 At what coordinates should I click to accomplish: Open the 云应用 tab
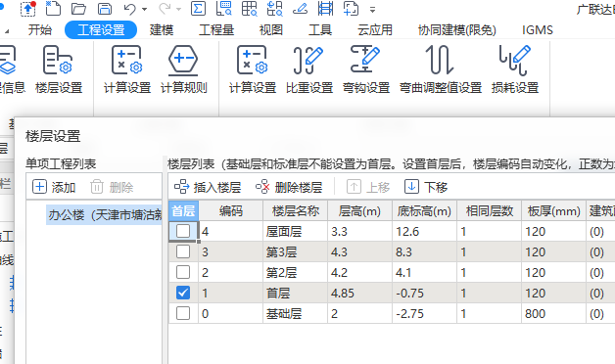coord(374,29)
